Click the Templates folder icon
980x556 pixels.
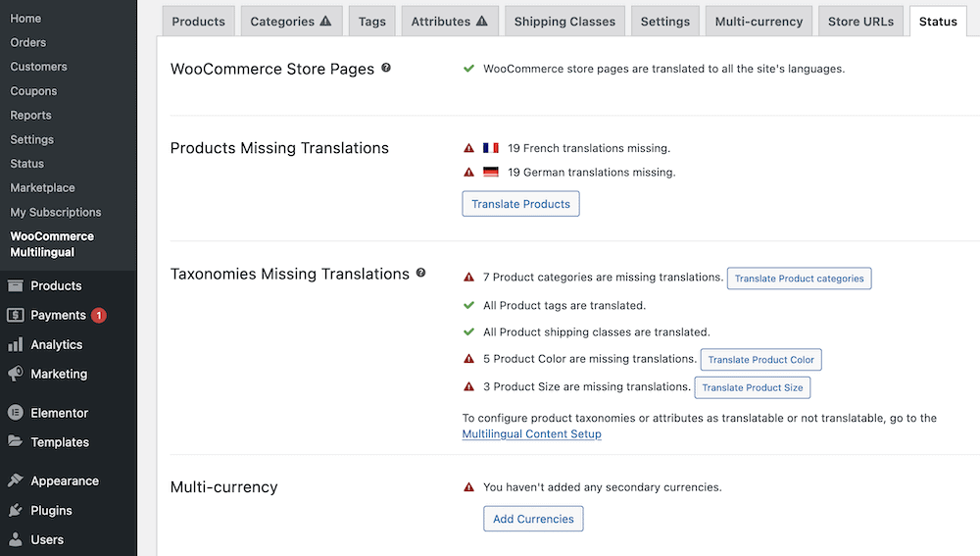pos(15,442)
